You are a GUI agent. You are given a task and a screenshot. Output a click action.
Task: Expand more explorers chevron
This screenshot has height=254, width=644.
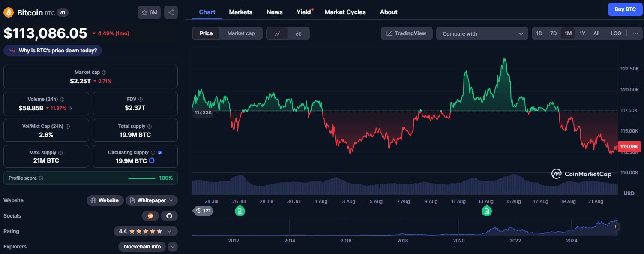click(x=173, y=247)
